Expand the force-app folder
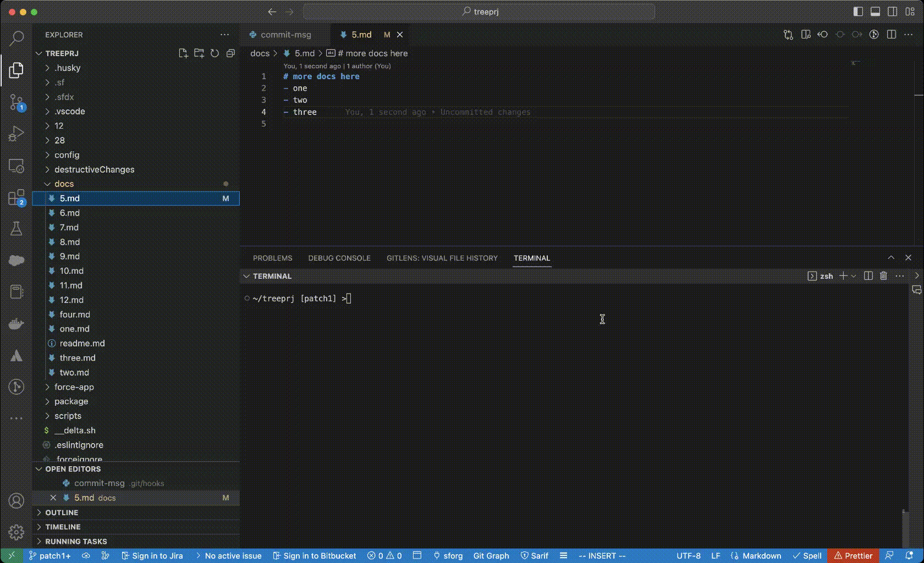 (74, 387)
